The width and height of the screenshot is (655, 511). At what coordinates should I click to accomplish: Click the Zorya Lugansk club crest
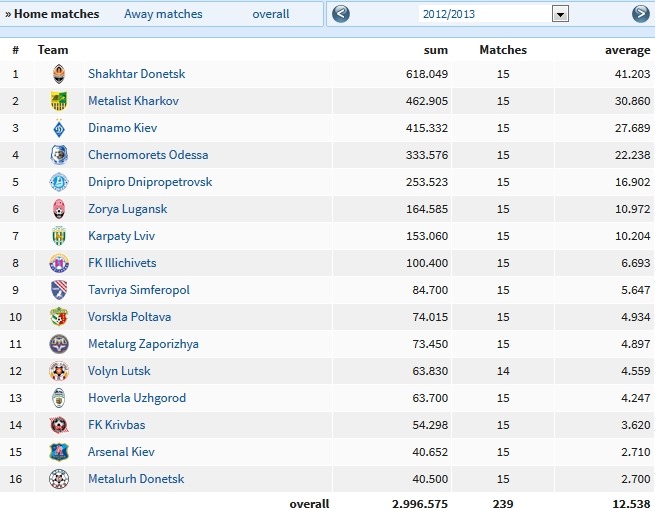pos(59,209)
